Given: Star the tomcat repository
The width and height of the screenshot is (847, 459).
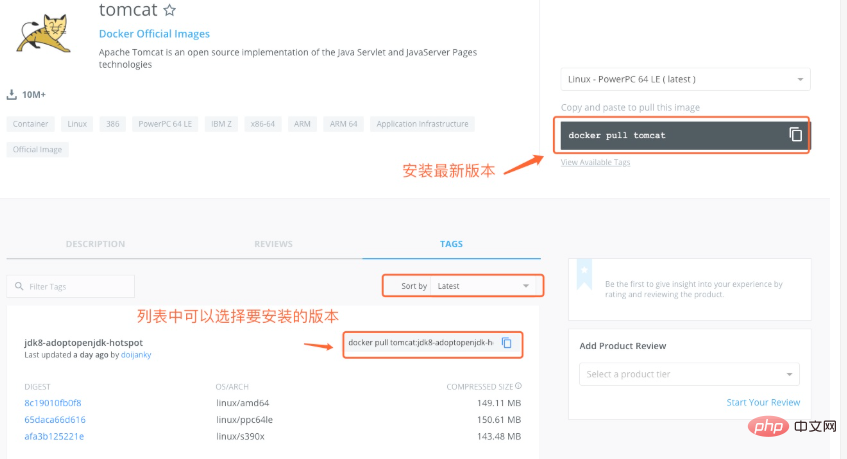Looking at the screenshot, I should tap(170, 10).
